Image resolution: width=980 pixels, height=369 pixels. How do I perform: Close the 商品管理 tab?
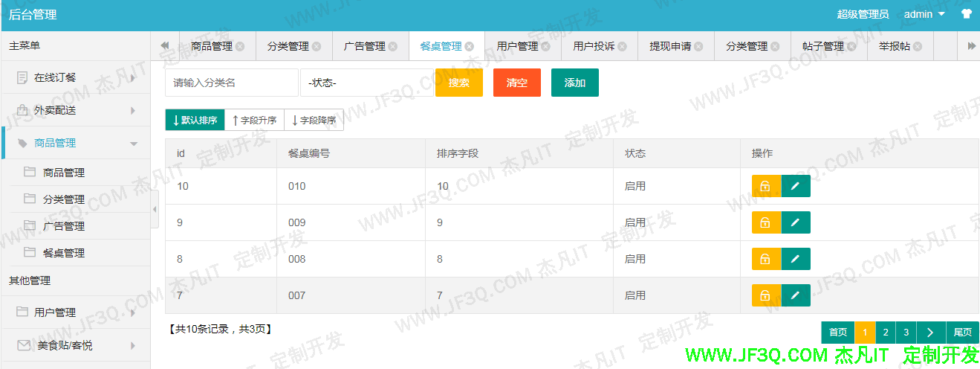pyautogui.click(x=240, y=46)
